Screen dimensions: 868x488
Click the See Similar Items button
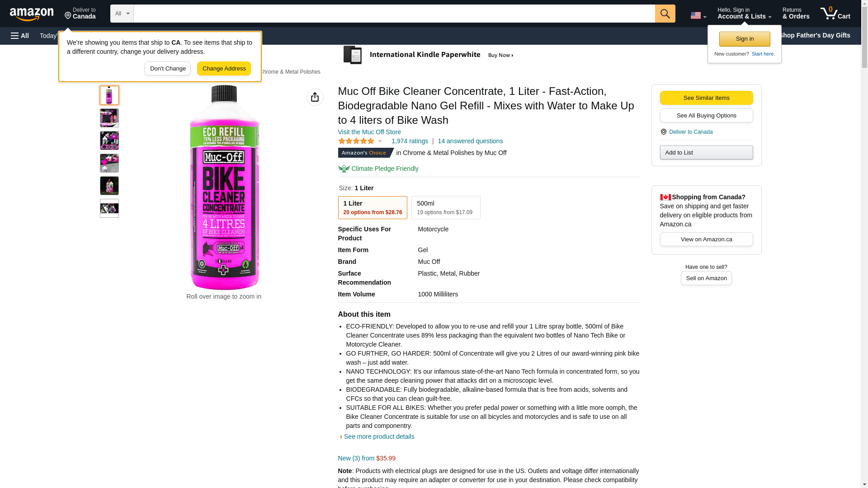pyautogui.click(x=706, y=98)
